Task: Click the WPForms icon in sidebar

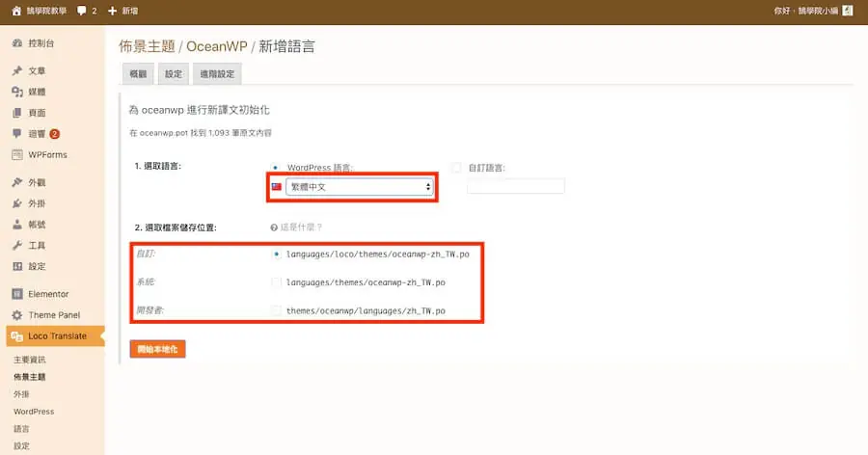Action: 17,155
